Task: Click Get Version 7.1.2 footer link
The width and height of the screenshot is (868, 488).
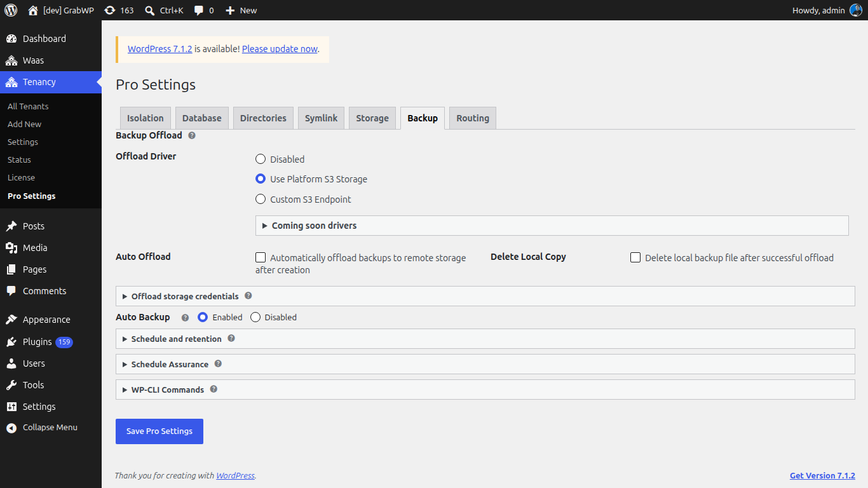Action: (822, 475)
